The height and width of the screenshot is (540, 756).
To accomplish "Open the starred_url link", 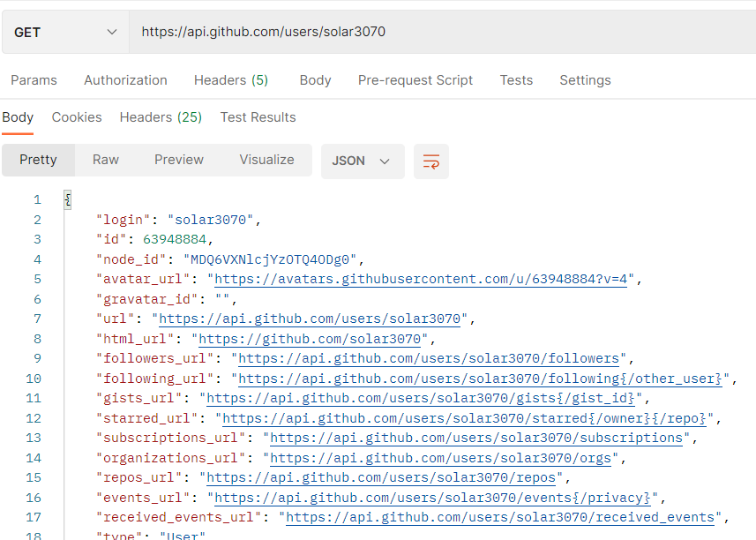I will tap(464, 418).
